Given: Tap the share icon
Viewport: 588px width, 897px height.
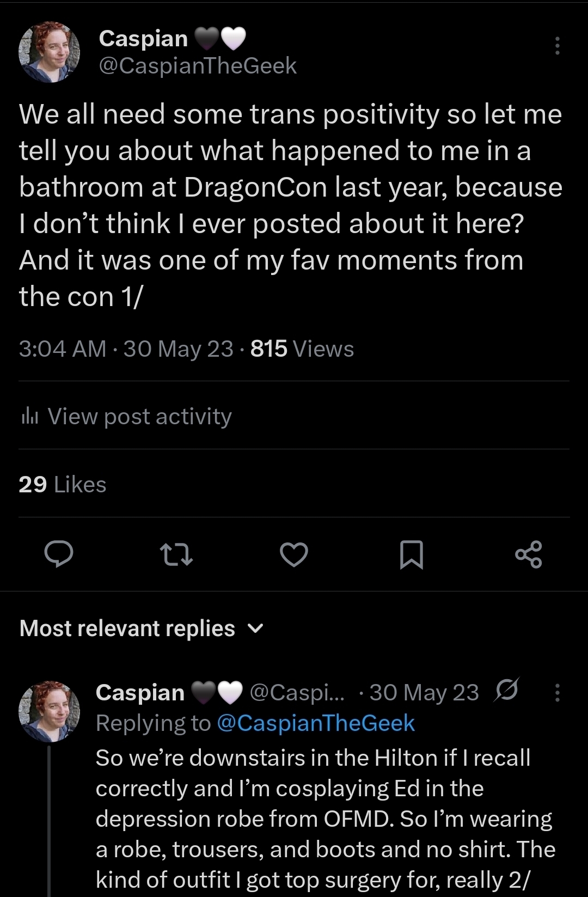Looking at the screenshot, I should 529,554.
